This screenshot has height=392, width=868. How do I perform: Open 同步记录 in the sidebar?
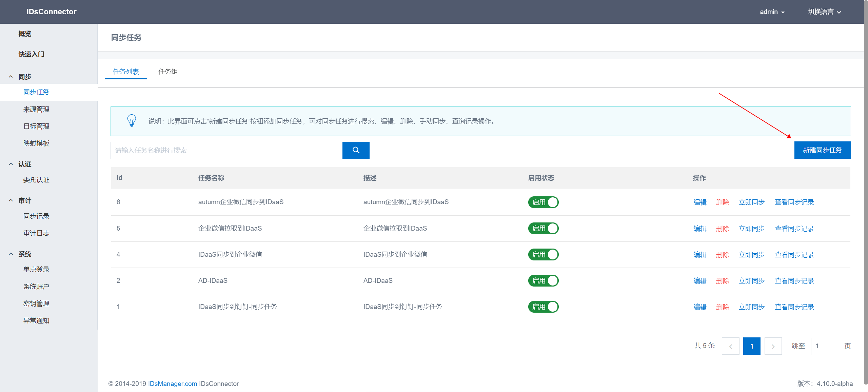[x=36, y=216]
